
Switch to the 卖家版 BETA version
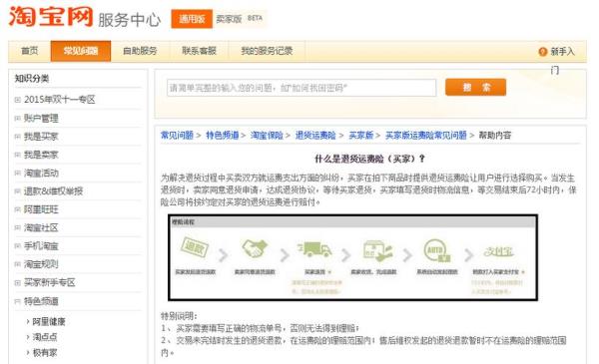[x=240, y=19]
